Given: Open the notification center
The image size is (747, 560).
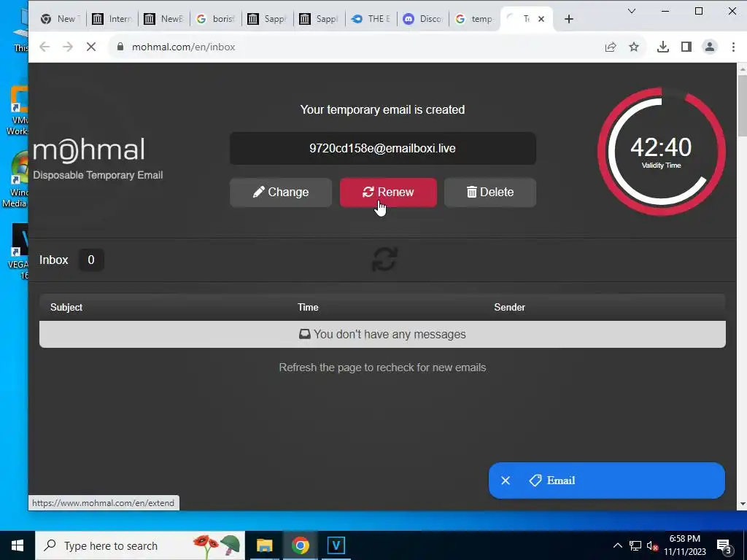Looking at the screenshot, I should (724, 545).
